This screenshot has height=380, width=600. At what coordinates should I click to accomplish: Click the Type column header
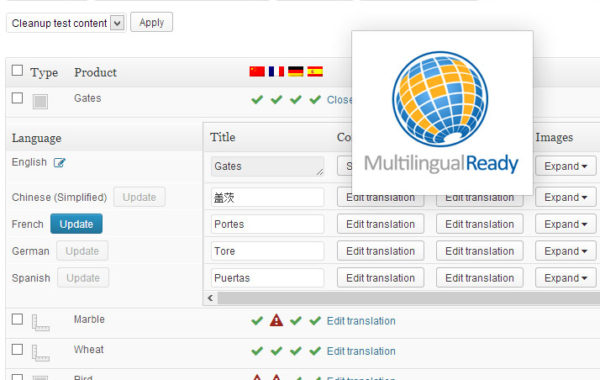coord(44,72)
